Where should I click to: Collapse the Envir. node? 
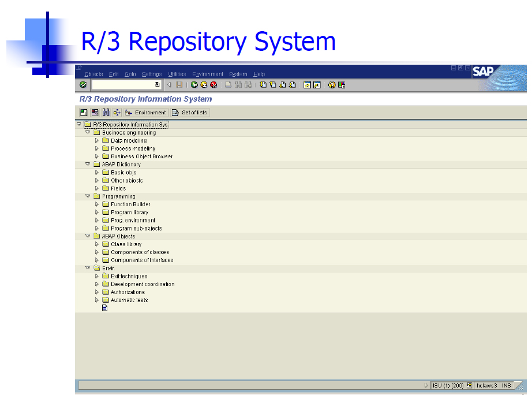tap(88, 267)
